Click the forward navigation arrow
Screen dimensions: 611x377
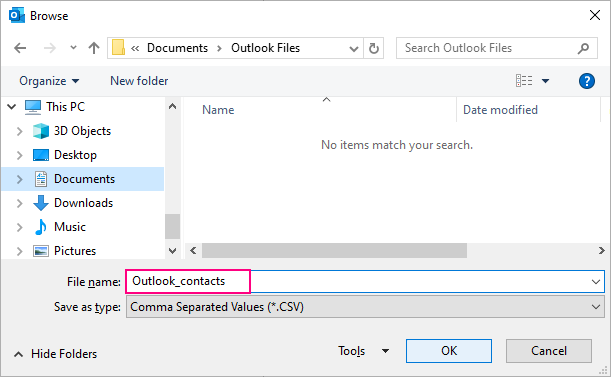tap(49, 48)
